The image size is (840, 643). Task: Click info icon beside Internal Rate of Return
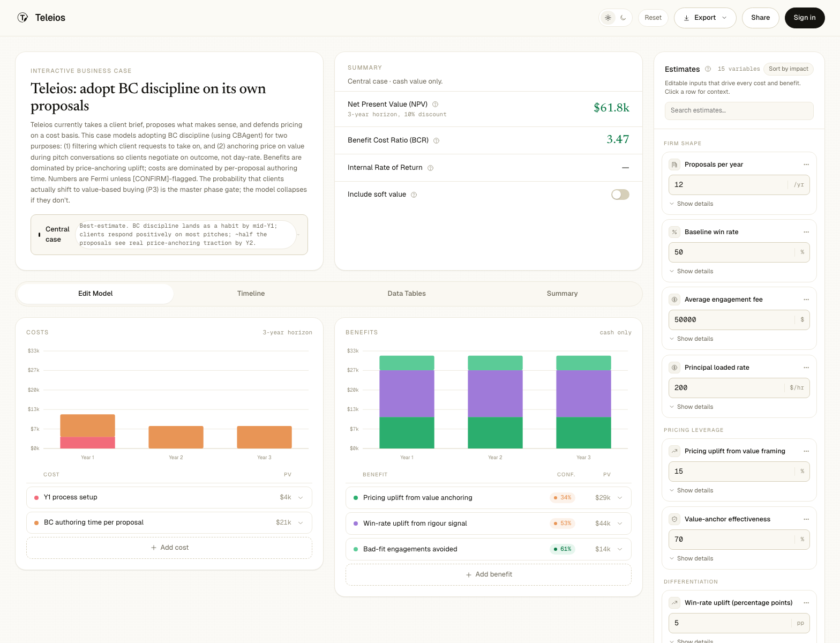(x=430, y=168)
